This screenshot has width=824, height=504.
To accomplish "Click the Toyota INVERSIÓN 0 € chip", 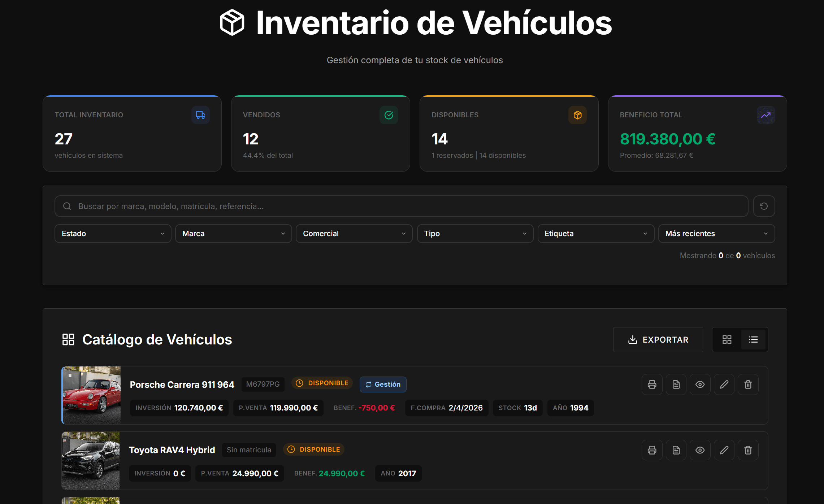I will (160, 473).
